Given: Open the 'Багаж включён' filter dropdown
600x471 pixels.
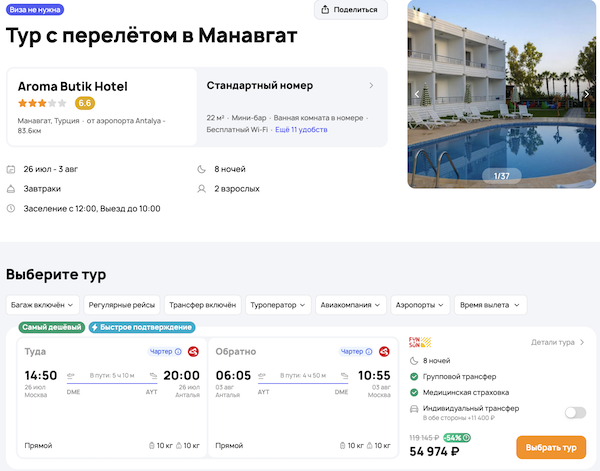Looking at the screenshot, I should point(41,304).
